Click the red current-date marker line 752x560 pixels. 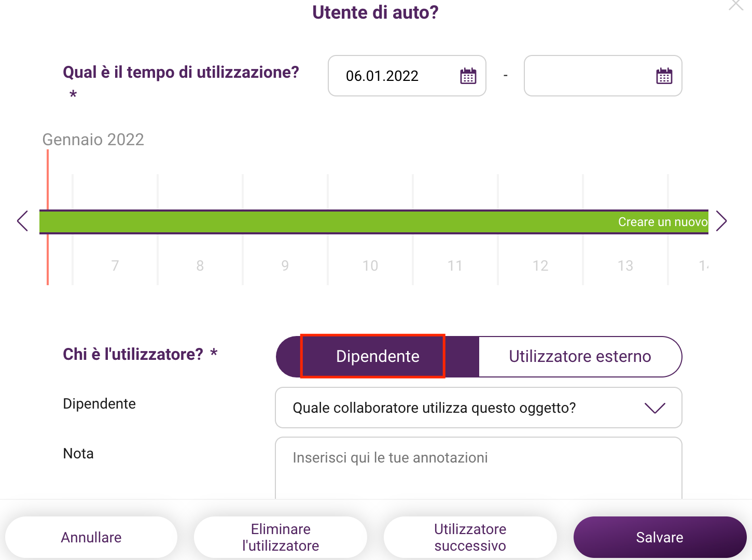pyautogui.click(x=48, y=217)
